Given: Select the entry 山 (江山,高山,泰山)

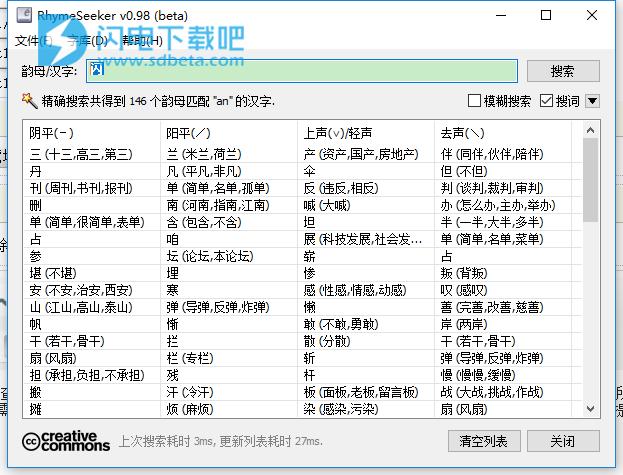Looking at the screenshot, I should coord(81,308).
